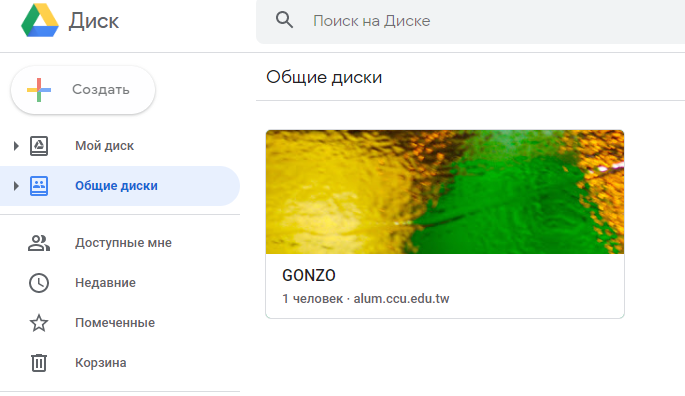Screen dimensions: 685x396
Task: Open the Мой диск section
Action: (x=104, y=146)
